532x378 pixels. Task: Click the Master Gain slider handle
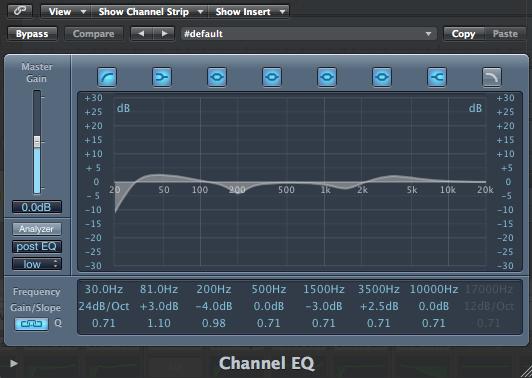pos(37,141)
